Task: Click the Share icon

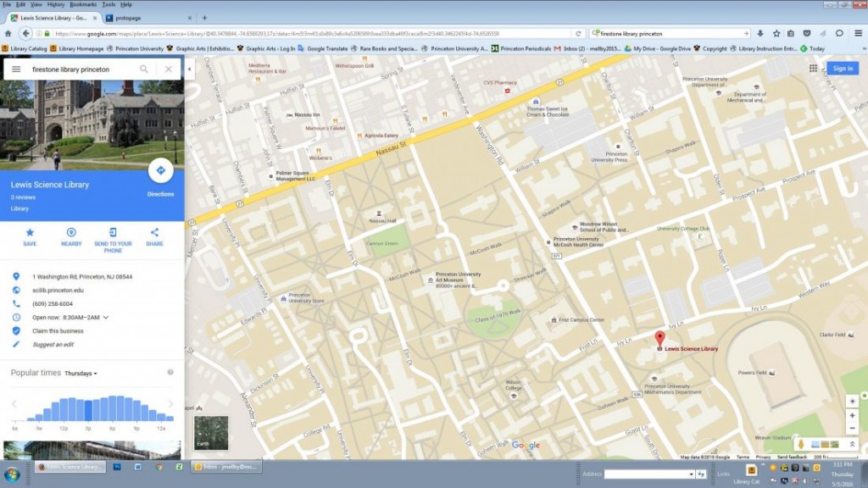Action: click(x=154, y=232)
